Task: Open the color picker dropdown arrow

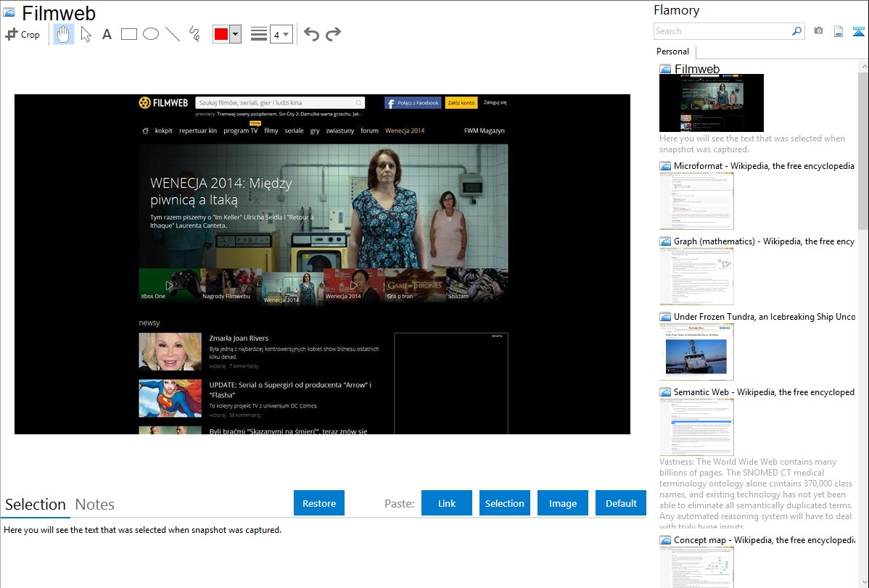Action: tap(235, 34)
